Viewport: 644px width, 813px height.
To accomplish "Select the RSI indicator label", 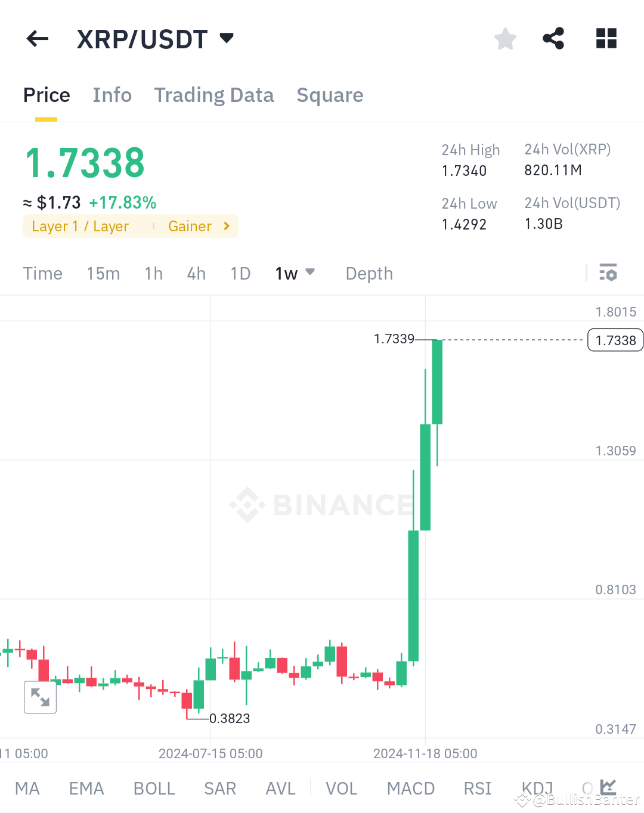I will point(476,788).
